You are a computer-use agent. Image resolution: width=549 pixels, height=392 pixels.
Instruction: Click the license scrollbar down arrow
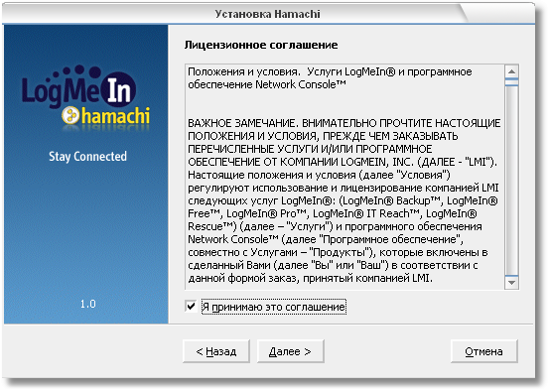click(x=511, y=282)
